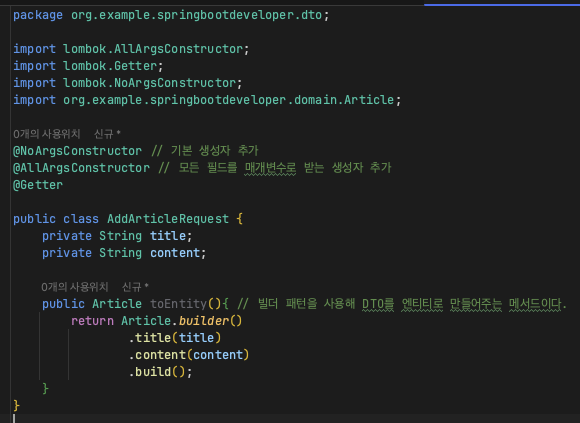580x423 pixels.
Task: Click the @AllArgsConstructor annotation
Action: point(81,168)
